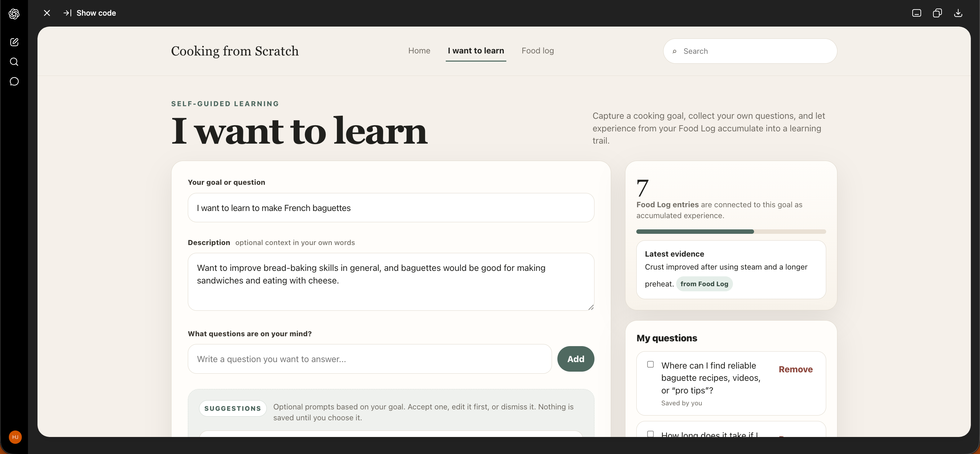Switch to the Food log tab

[538, 51]
